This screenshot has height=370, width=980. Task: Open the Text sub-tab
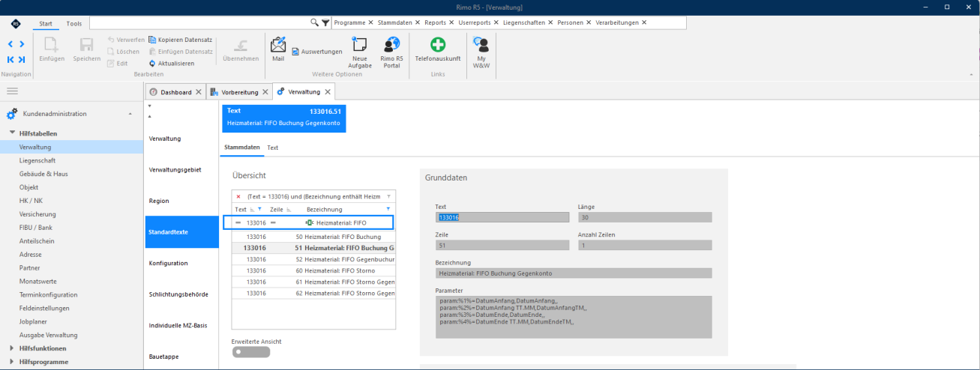(x=273, y=148)
